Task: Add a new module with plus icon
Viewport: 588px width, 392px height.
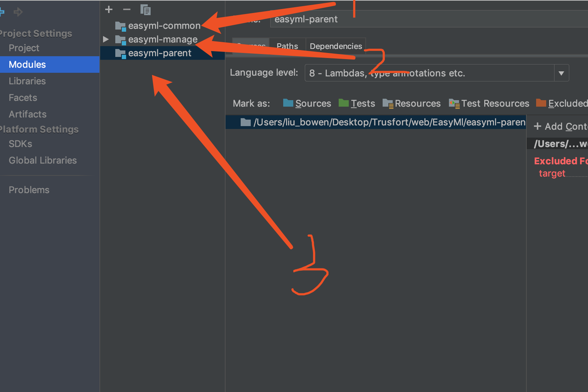Action: (108, 9)
